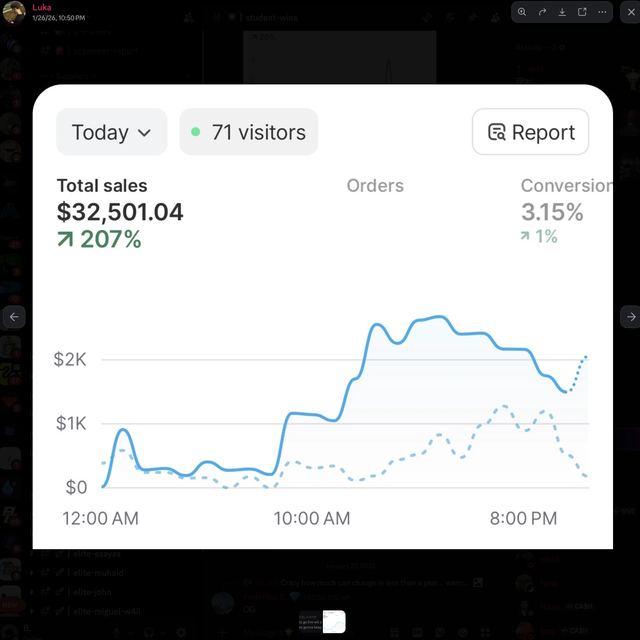Switch to the Conversion metric tab
The image size is (640, 640).
(567, 211)
